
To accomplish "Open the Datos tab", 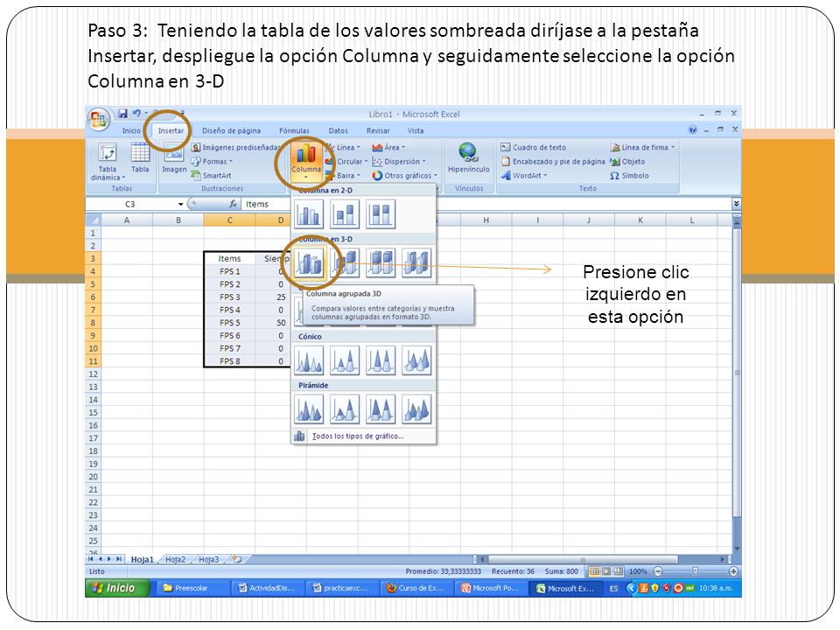I will coord(338,130).
